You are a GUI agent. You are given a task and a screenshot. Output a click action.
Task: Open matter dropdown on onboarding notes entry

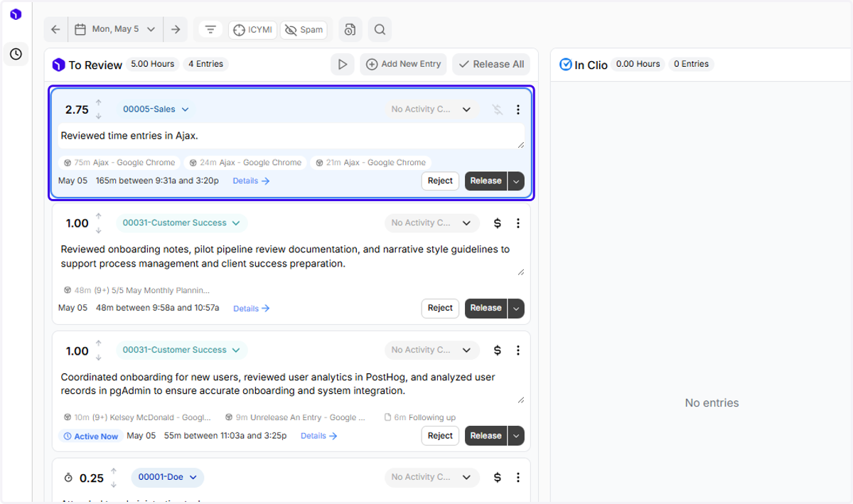coord(181,222)
